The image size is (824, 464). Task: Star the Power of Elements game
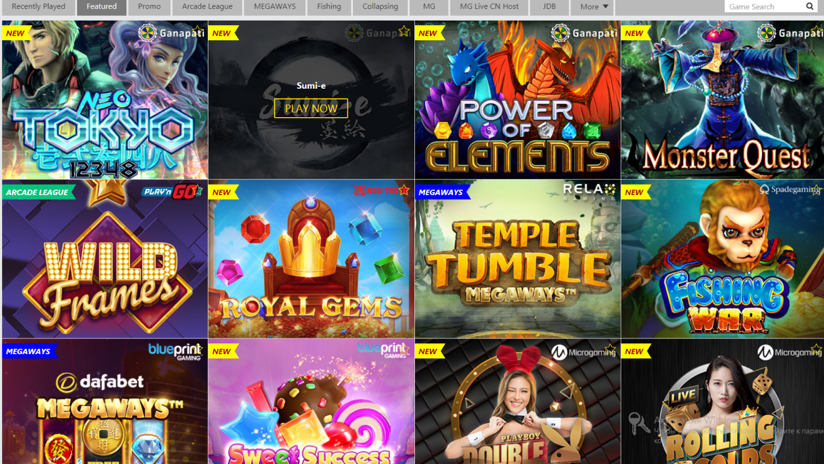tap(610, 31)
